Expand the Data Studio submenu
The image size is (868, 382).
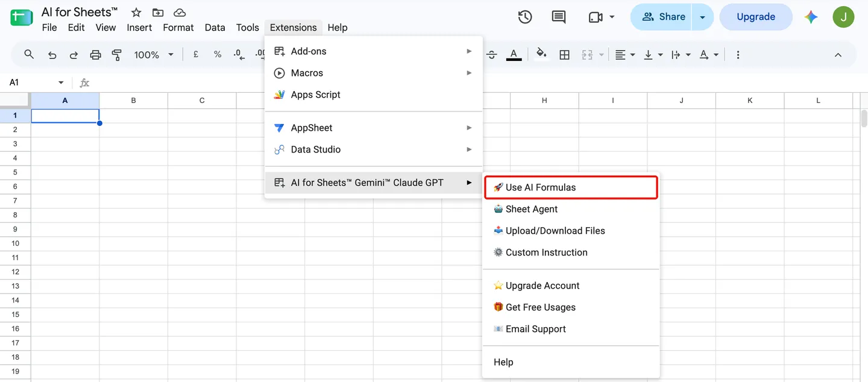tap(374, 149)
